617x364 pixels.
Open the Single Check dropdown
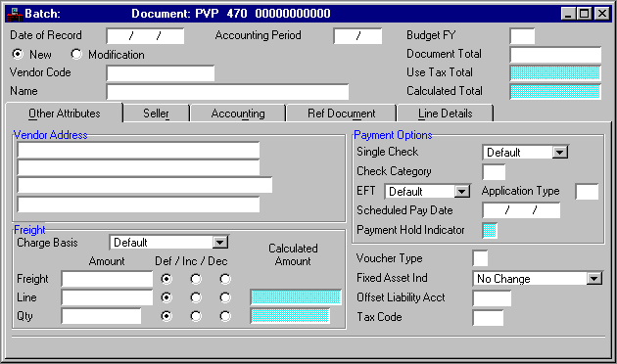[559, 152]
